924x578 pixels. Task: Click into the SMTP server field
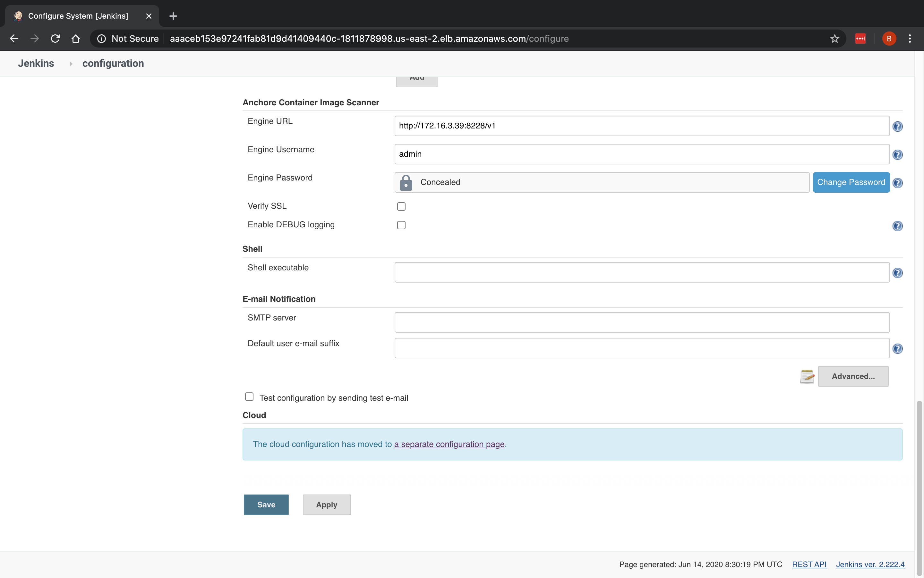pos(642,322)
